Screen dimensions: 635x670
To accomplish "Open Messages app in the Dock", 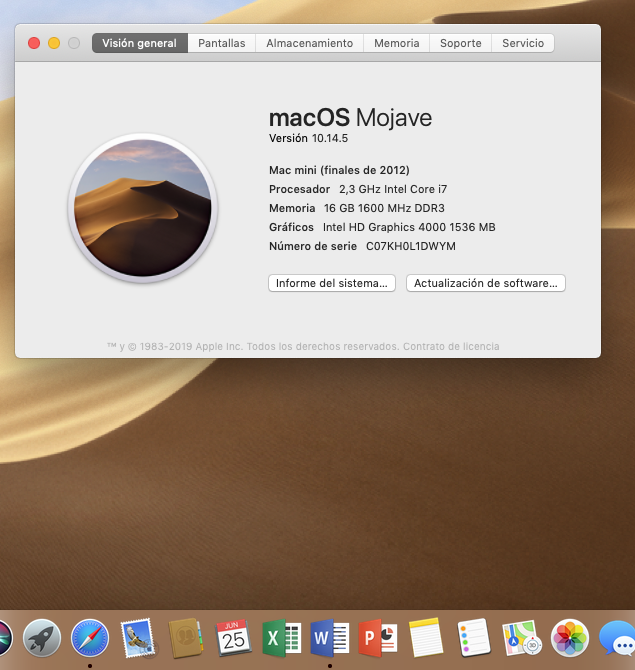I will (x=617, y=638).
